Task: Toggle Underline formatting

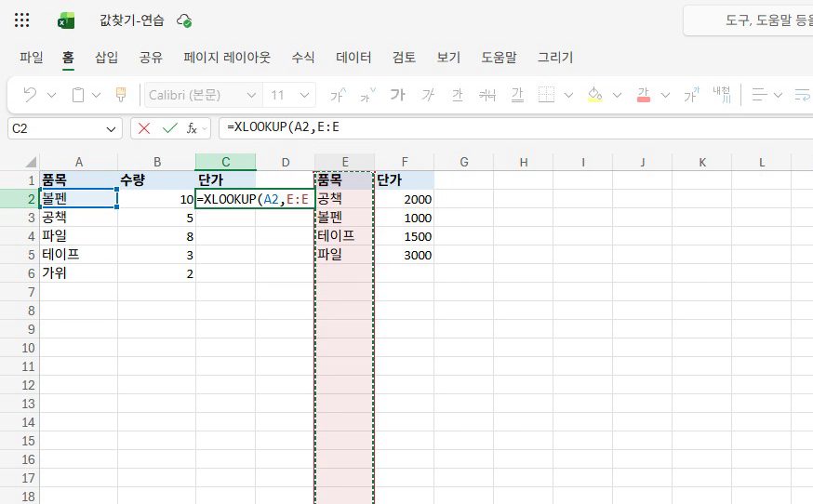Action: (x=458, y=95)
